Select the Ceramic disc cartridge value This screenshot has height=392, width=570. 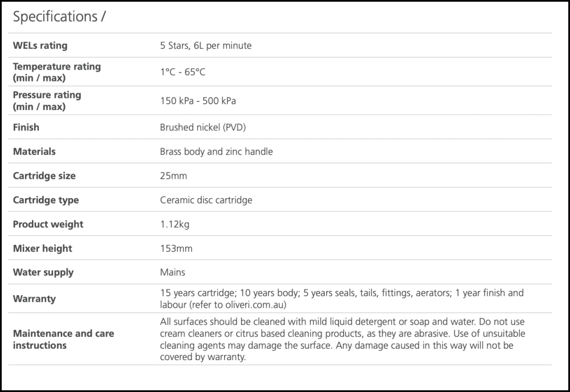[x=206, y=200]
